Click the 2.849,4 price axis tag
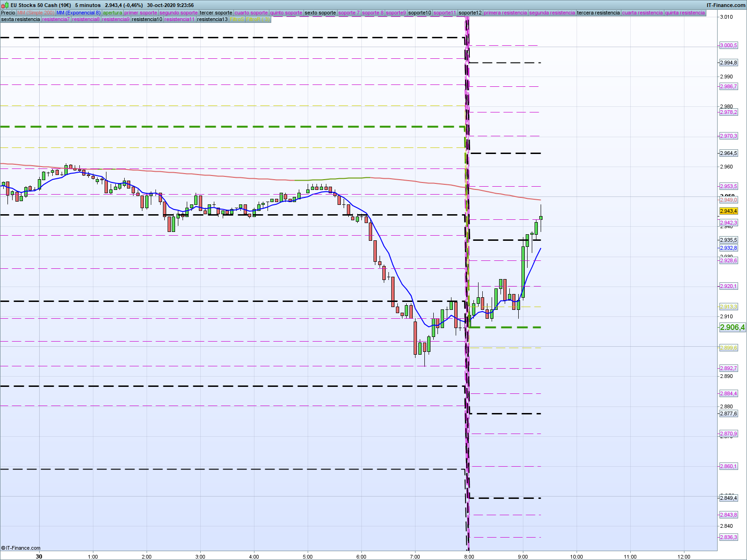 coord(728,498)
